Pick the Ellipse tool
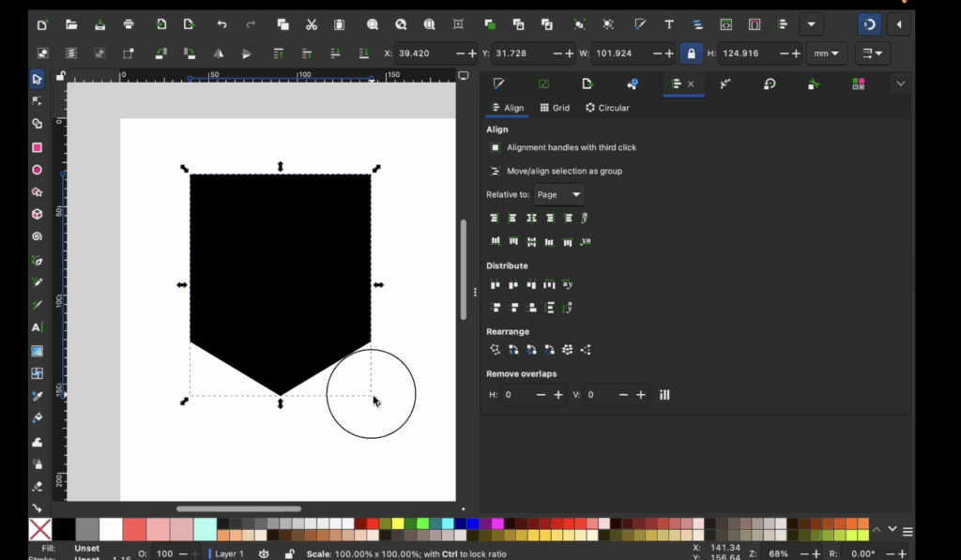 click(37, 170)
